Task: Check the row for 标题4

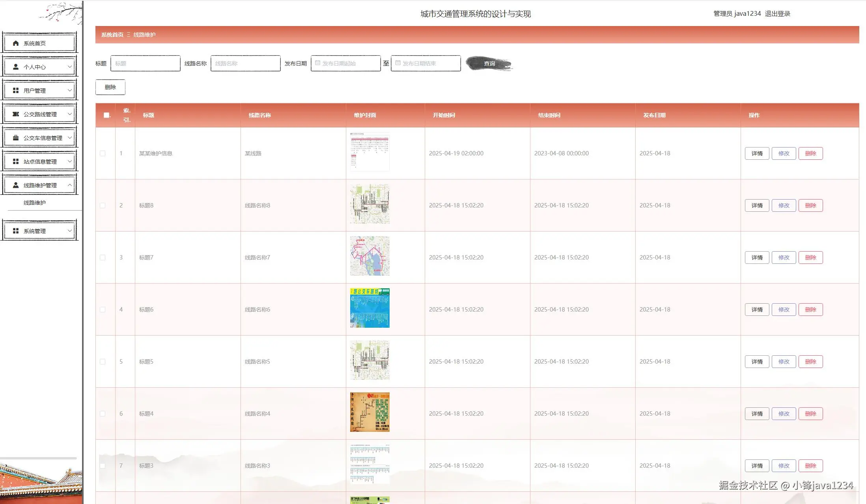Action: coord(103,414)
